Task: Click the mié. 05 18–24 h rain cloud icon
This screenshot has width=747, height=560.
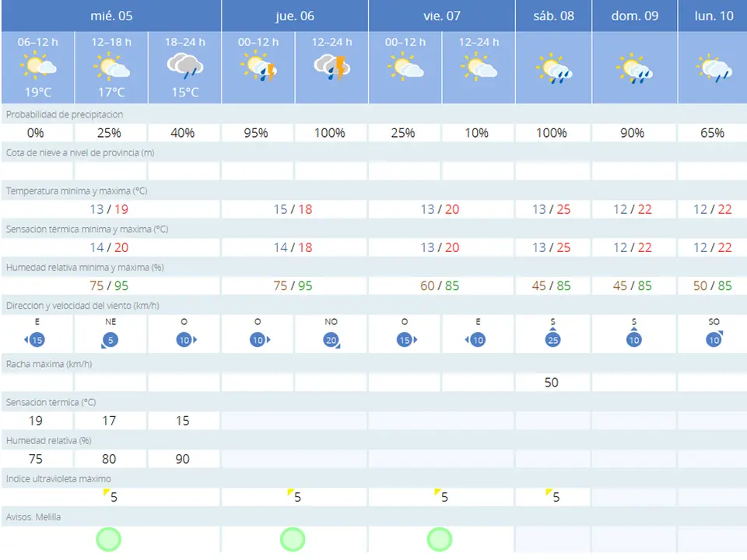Action: pos(185,66)
